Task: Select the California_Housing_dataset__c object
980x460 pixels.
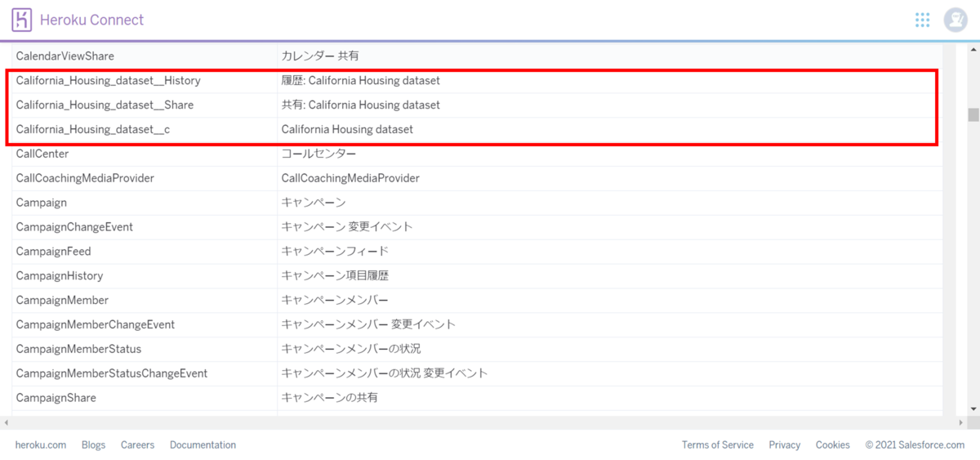Action: 93,130
